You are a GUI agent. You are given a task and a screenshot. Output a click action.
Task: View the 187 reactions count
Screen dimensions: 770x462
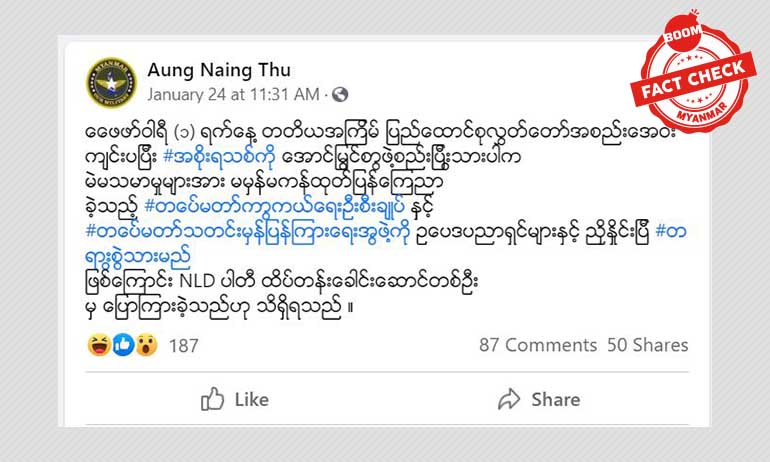tap(184, 346)
